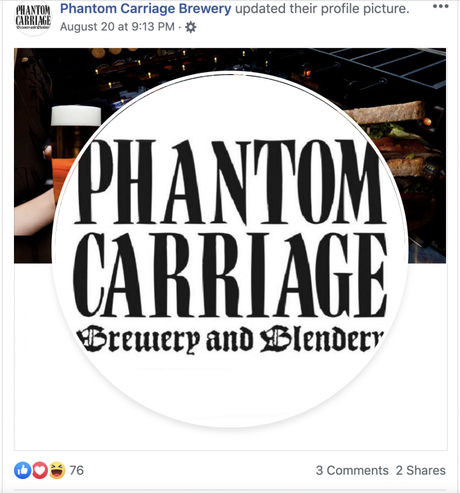Click the blue Like reaction icon
Image resolution: width=460 pixels, height=493 pixels.
coord(23,470)
